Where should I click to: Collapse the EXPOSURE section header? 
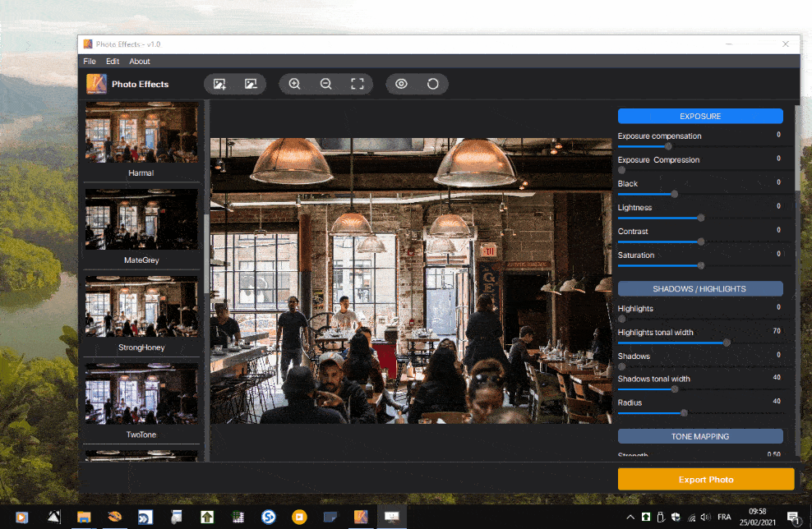coord(700,116)
